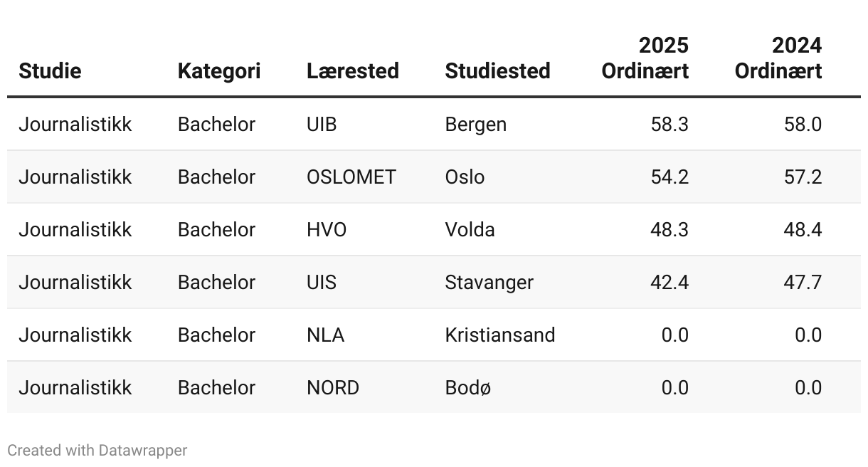Click the 58.3 value for 2025

pos(669,124)
